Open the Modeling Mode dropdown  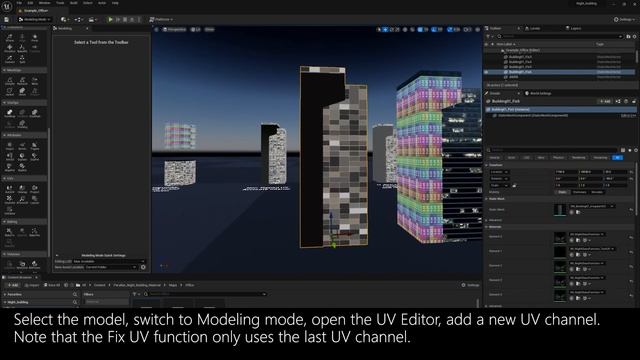[x=35, y=19]
